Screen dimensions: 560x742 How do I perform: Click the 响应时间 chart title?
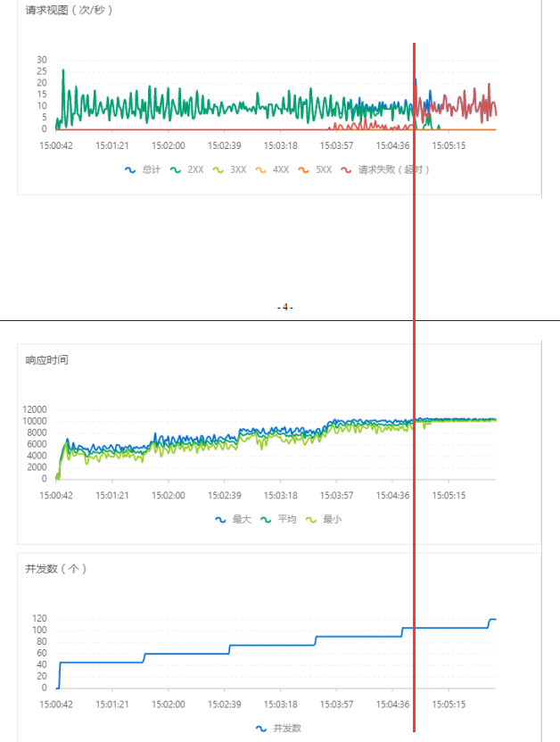point(47,360)
